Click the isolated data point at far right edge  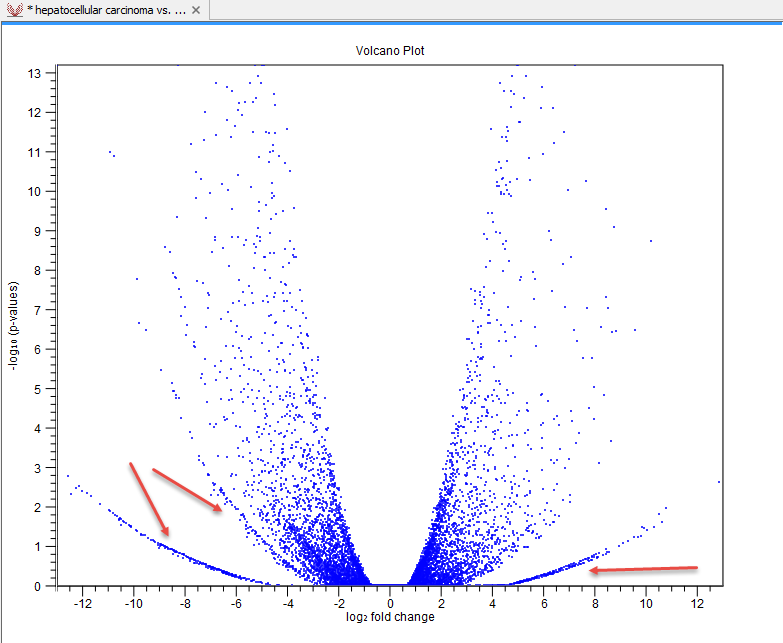click(719, 482)
